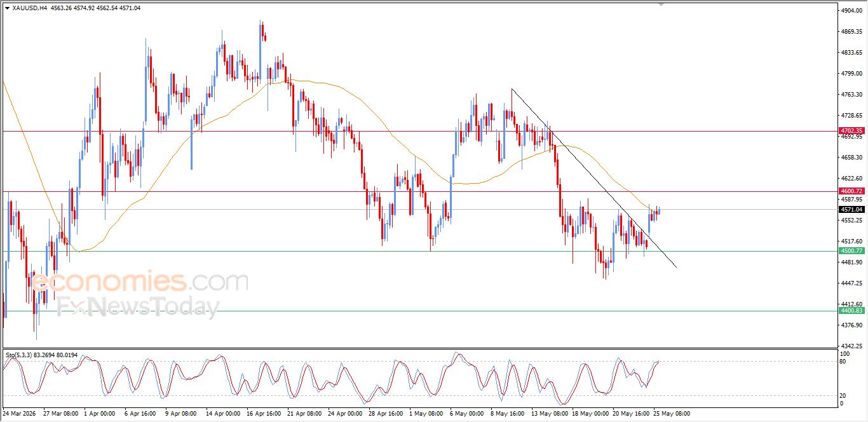Screen dimensions: 868x422
Task: Click the stochastic scale value 80
Action: [843, 362]
